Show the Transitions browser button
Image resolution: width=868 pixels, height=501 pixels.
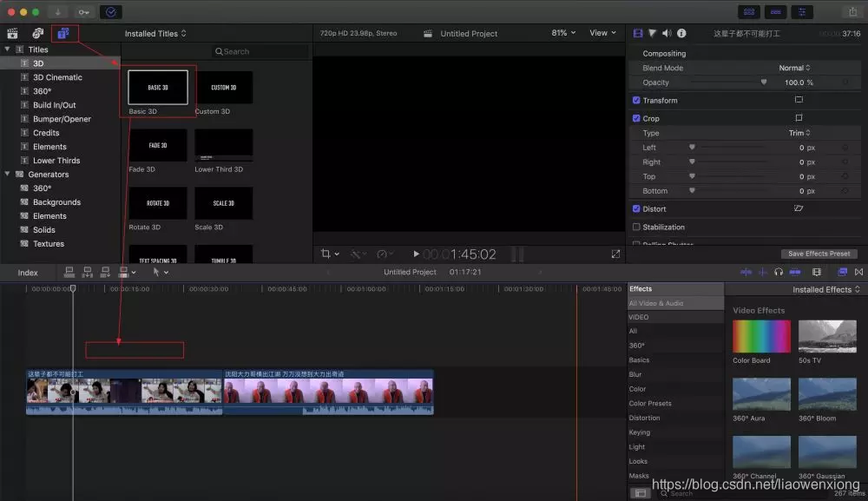click(858, 272)
